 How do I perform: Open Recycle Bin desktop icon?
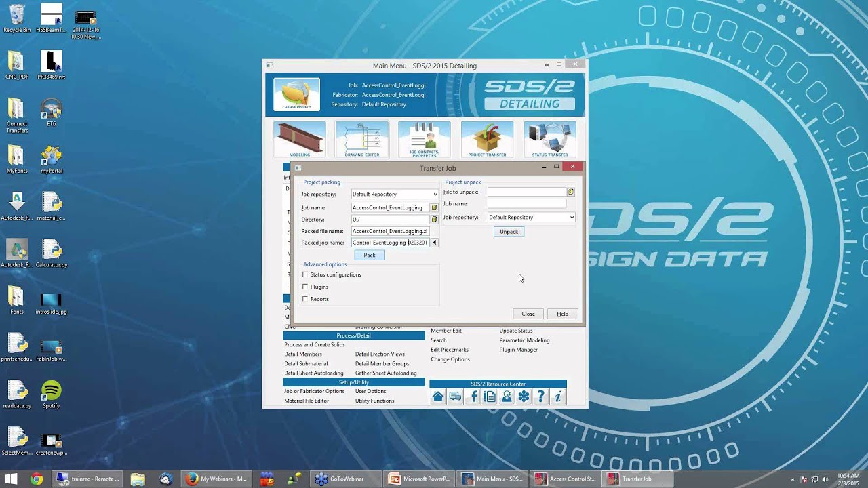17,18
